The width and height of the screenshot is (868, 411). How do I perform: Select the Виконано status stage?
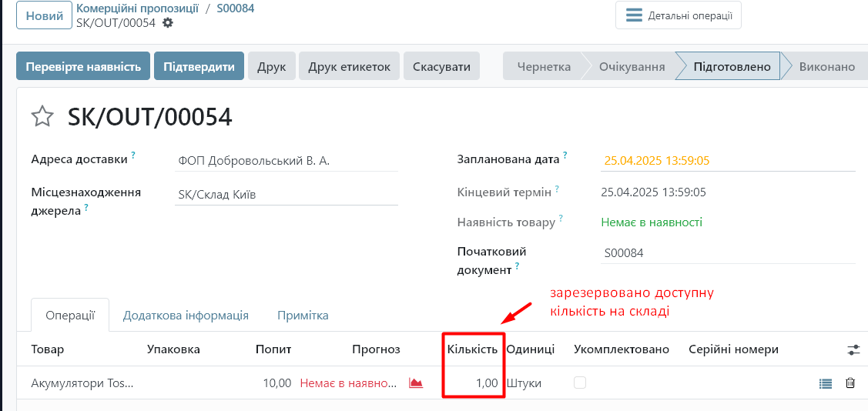pos(826,66)
